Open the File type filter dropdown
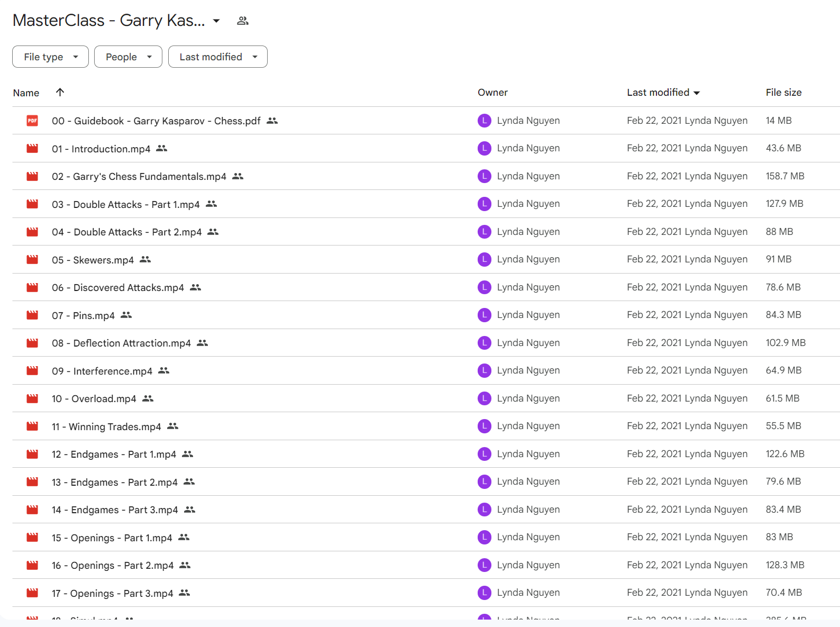 50,57
